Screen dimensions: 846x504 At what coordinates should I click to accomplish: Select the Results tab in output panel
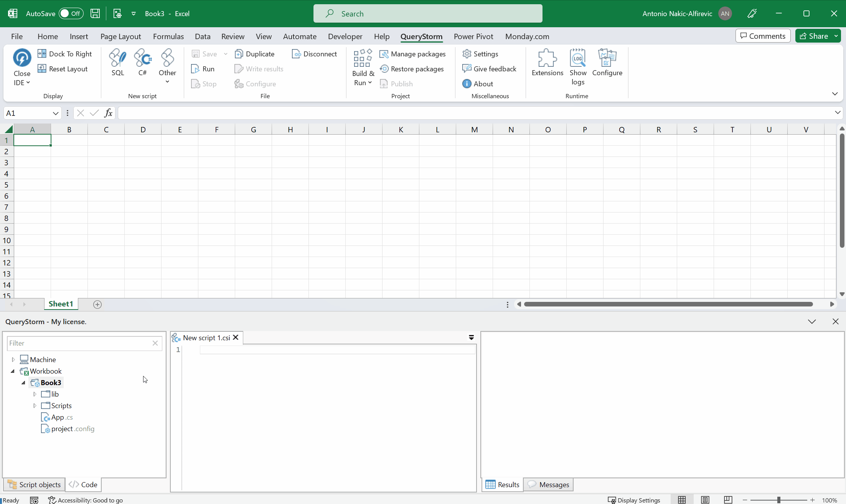[503, 484]
